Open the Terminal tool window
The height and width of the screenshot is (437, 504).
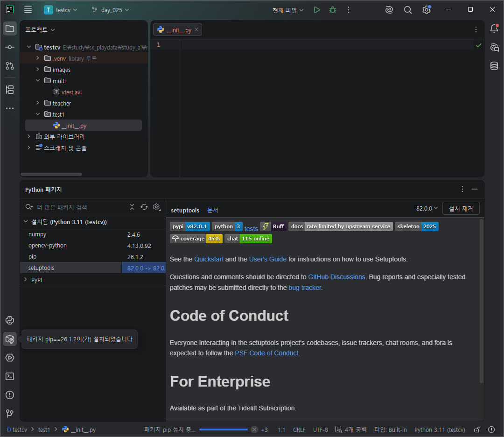click(10, 376)
